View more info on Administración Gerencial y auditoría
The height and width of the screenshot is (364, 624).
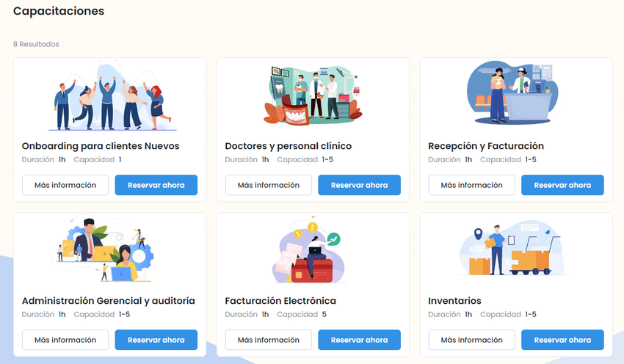click(65, 340)
